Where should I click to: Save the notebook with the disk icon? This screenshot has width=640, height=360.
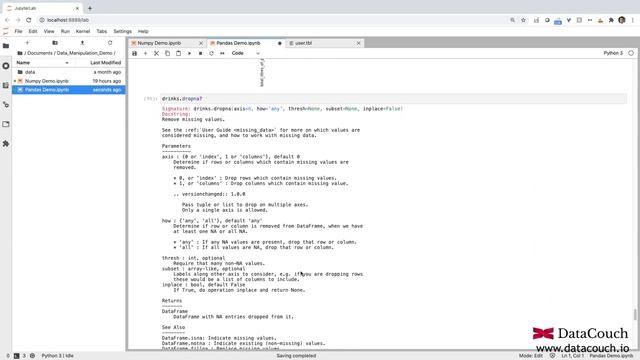[134, 53]
